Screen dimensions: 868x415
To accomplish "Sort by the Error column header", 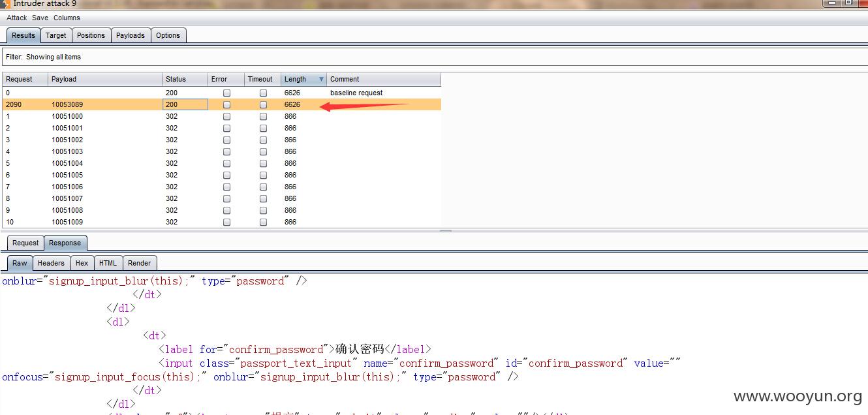I will [226, 79].
